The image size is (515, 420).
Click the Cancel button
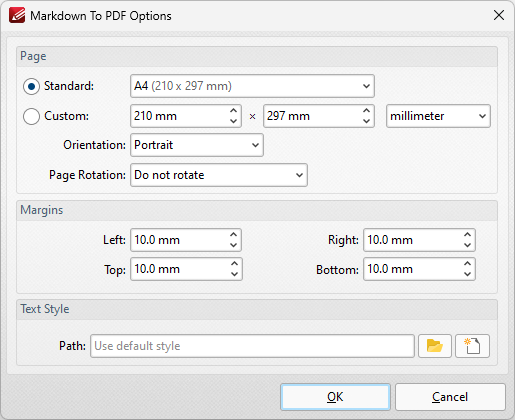[450, 397]
